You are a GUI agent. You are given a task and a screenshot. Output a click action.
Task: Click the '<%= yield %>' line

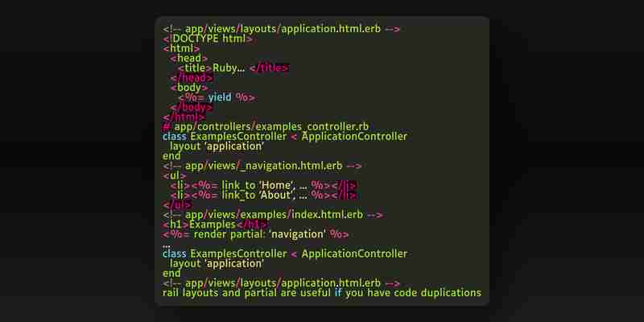(217, 97)
